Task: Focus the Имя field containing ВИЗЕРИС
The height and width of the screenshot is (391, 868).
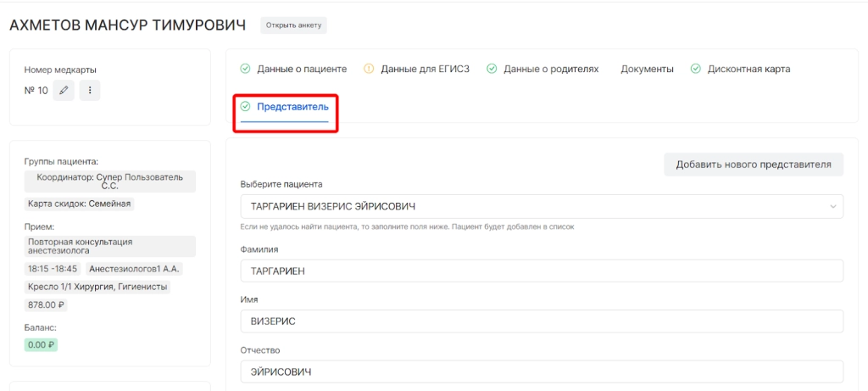Action: (542, 321)
